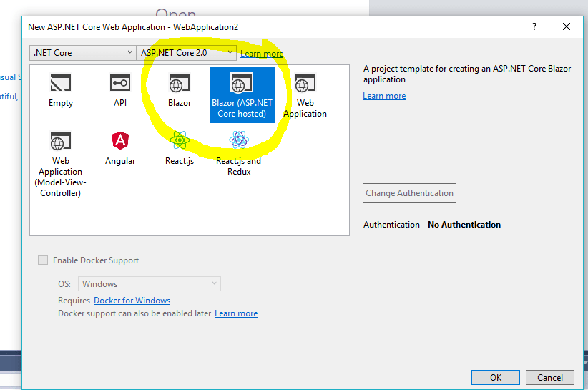Screen dimensions: 588x390
Task: Click the Change Authentication button
Action: 409,193
